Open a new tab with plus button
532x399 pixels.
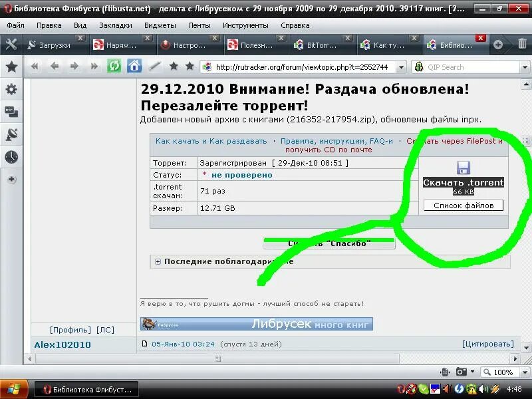(497, 45)
